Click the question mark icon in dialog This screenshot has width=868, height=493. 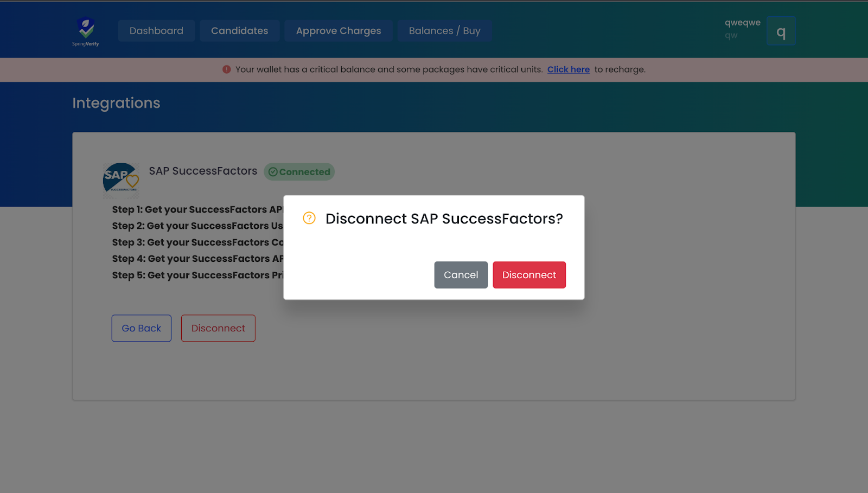coord(309,218)
